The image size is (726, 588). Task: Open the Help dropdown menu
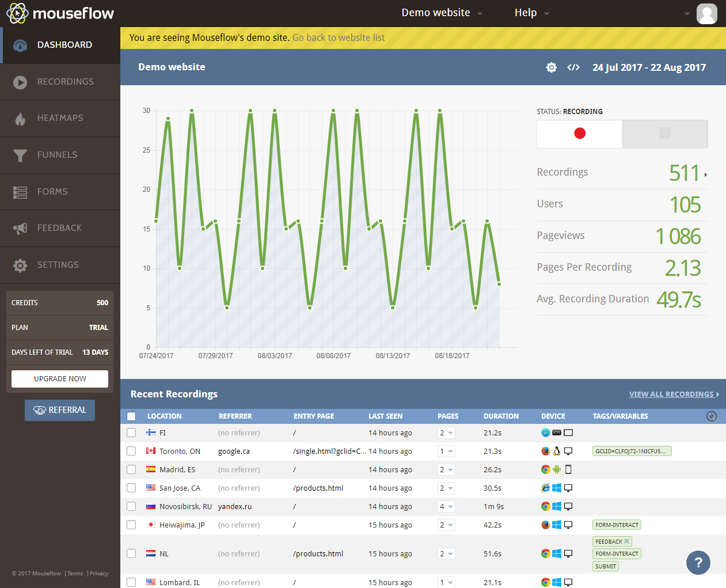point(531,13)
